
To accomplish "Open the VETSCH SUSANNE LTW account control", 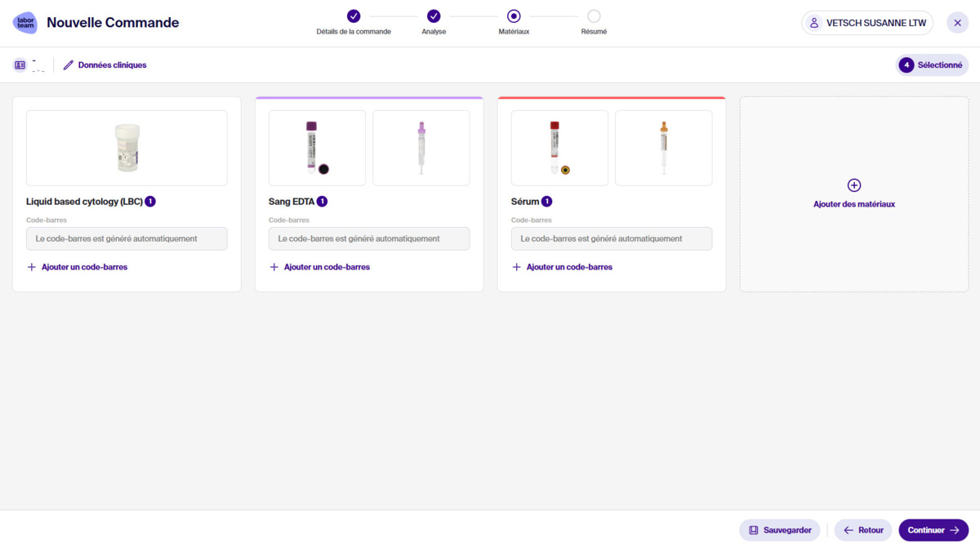I will 866,23.
